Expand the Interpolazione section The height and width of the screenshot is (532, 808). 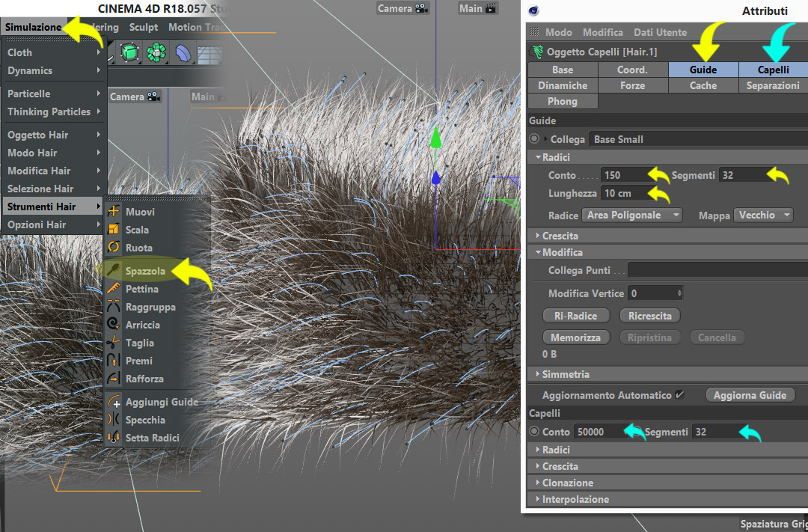coord(538,499)
